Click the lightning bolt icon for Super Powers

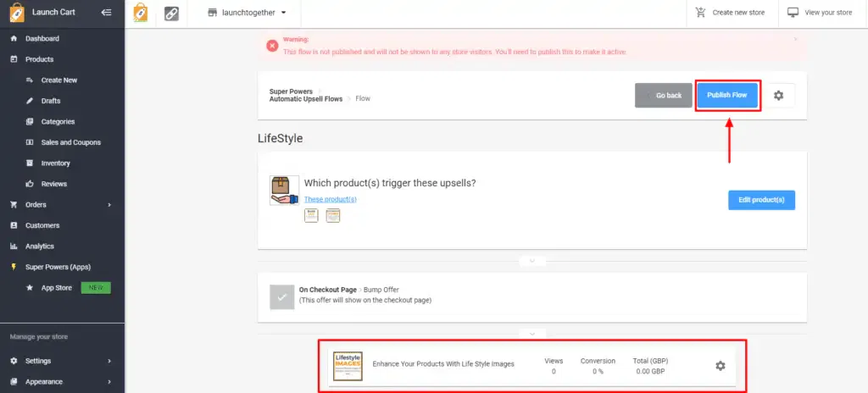coord(14,267)
